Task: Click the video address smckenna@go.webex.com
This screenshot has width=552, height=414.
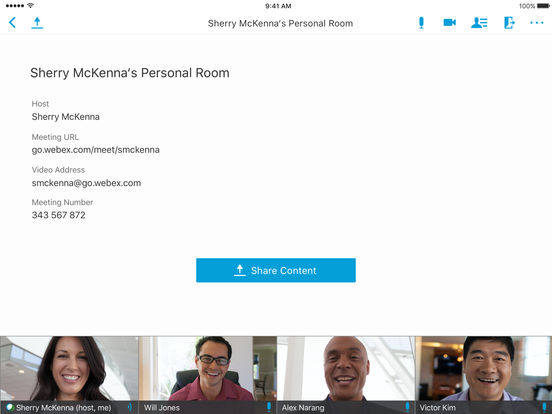Action: click(x=86, y=183)
